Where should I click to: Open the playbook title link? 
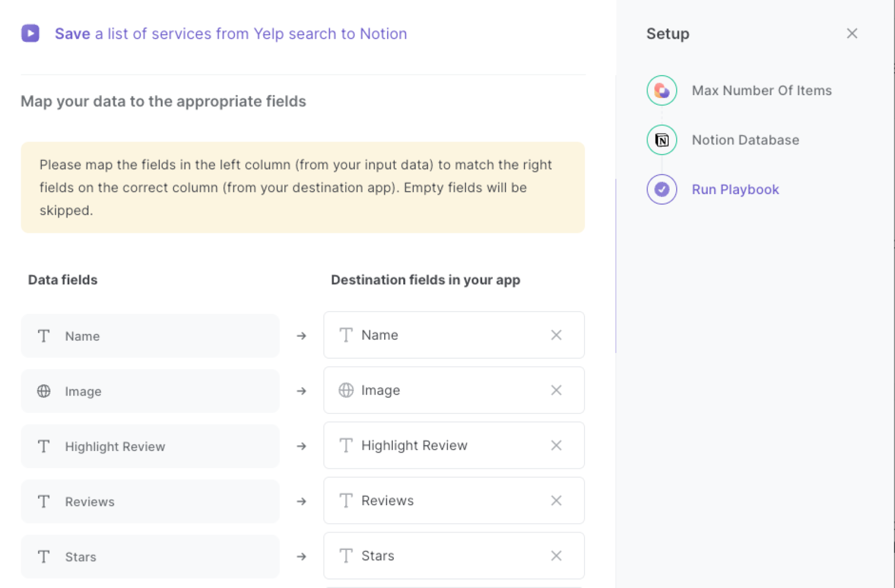click(230, 34)
